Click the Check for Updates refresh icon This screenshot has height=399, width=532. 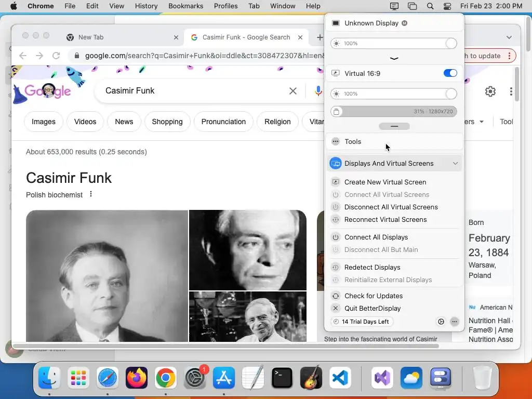tap(336, 296)
